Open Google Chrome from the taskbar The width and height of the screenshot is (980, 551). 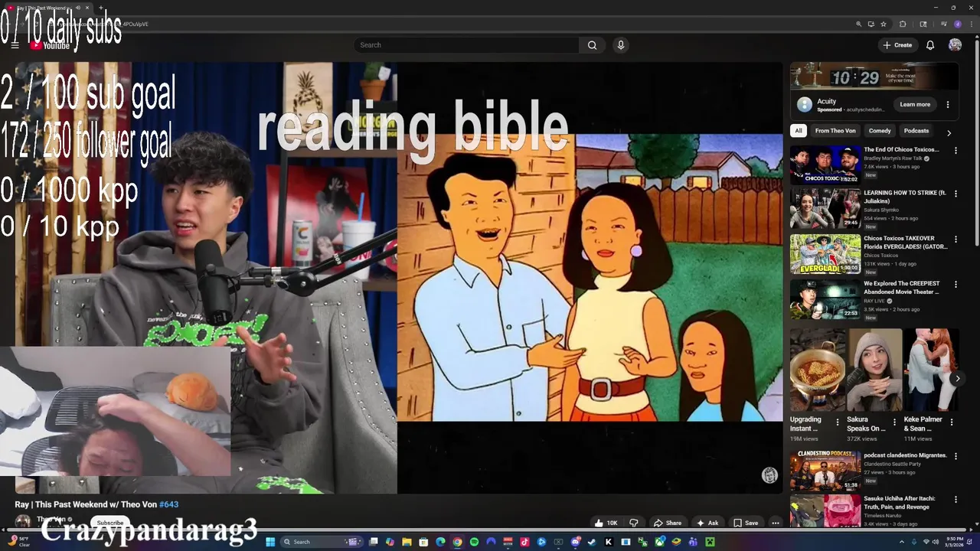click(457, 542)
